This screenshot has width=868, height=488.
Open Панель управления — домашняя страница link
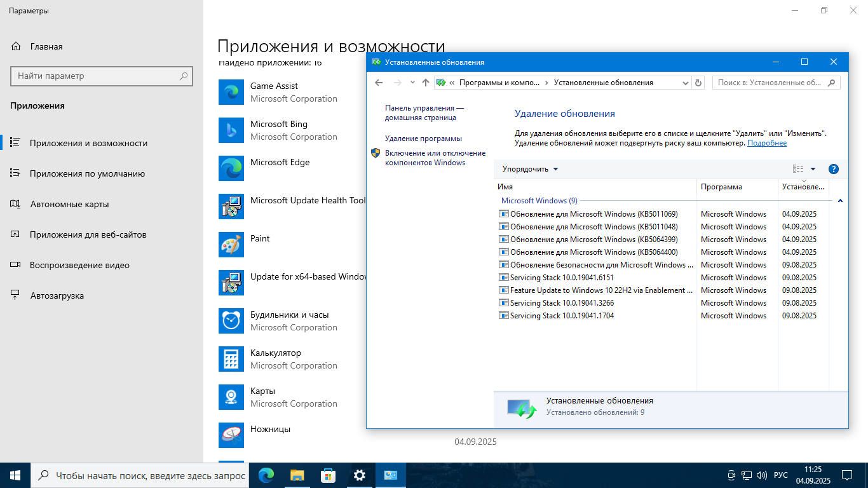(x=424, y=112)
